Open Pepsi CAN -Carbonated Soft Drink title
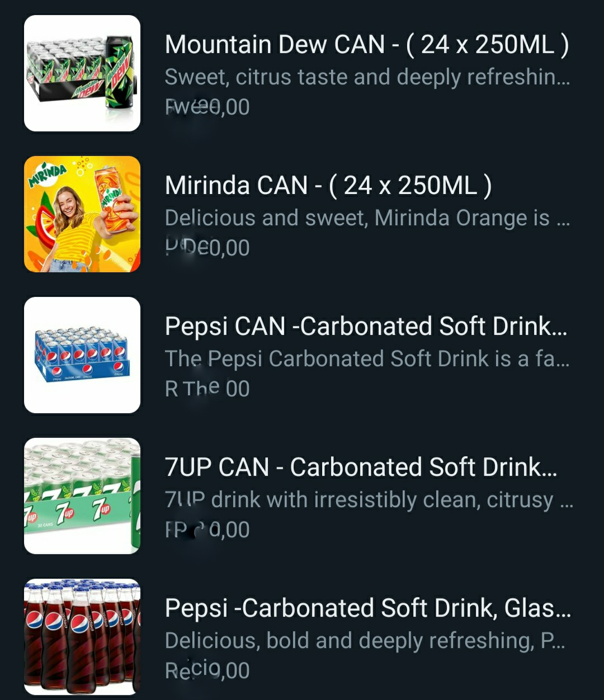The height and width of the screenshot is (700, 604). 366,327
